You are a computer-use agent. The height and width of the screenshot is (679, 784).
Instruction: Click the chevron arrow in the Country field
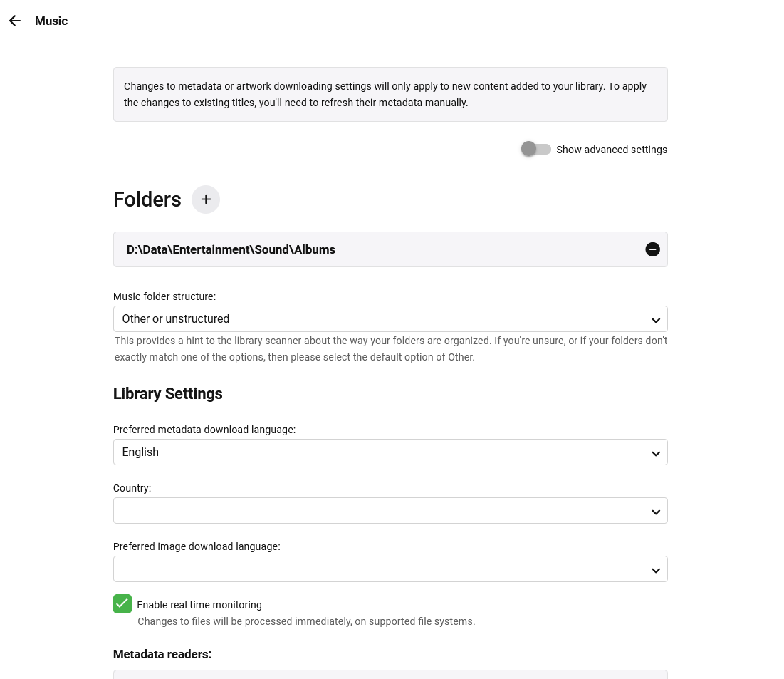click(x=656, y=511)
